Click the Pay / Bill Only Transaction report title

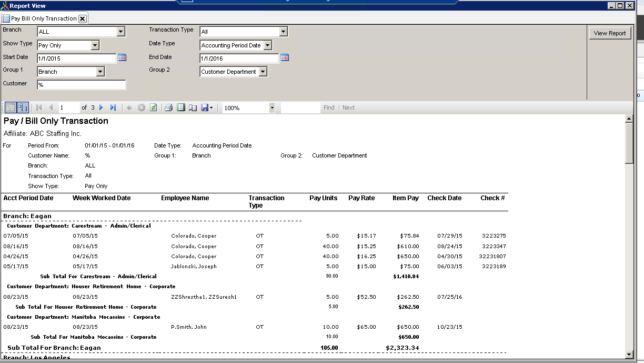click(56, 121)
